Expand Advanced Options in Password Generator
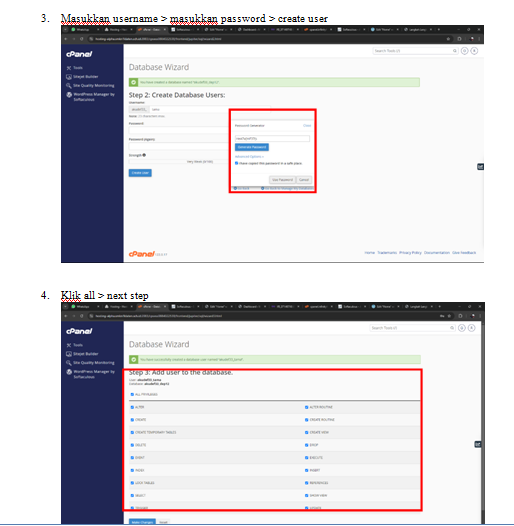 click(249, 157)
